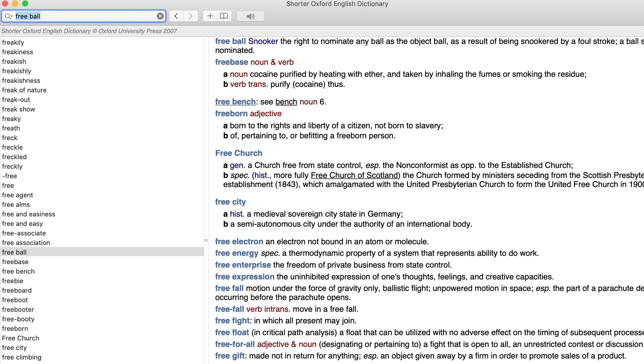This screenshot has height=364, width=644.
Task: Clear the search field text
Action: 160,16
